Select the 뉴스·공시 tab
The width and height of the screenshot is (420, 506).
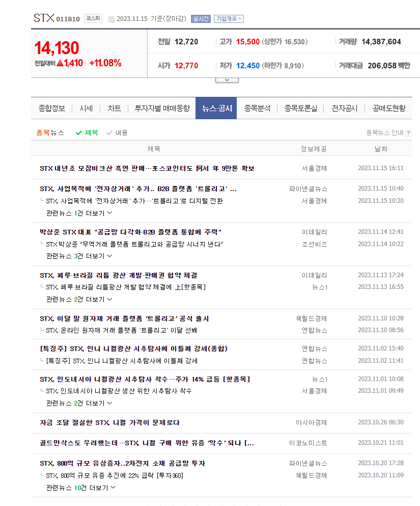pos(216,108)
